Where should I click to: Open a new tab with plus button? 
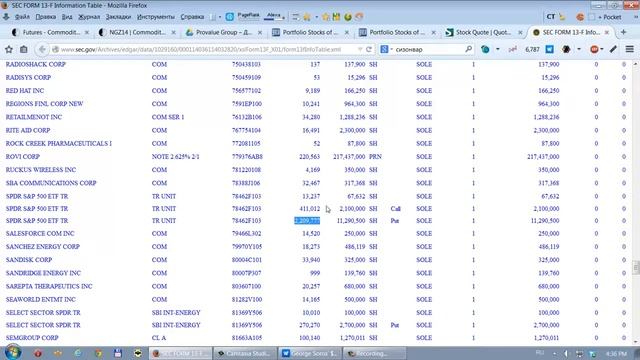point(623,32)
